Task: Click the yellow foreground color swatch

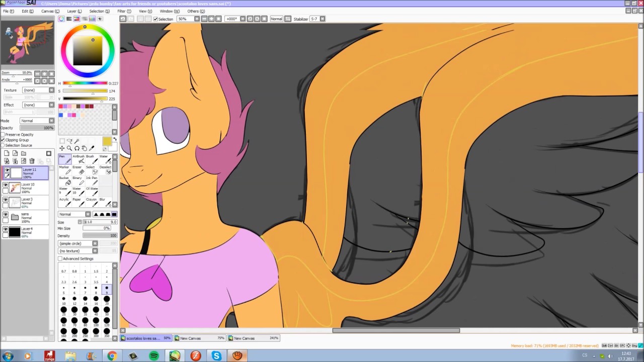Action: click(x=107, y=142)
